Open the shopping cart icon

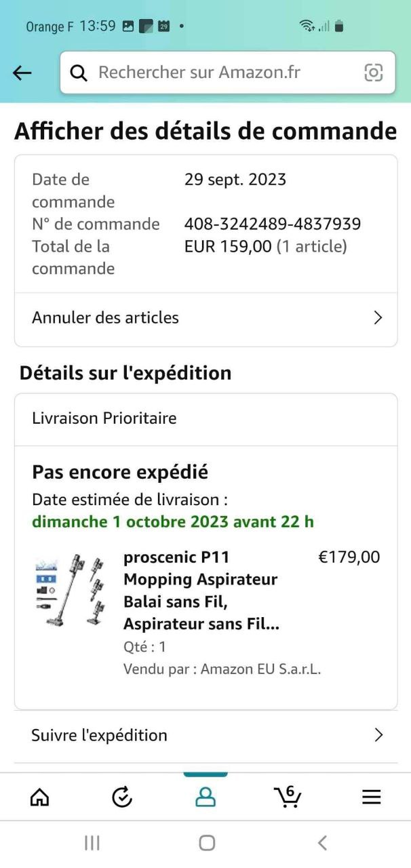pos(289,796)
